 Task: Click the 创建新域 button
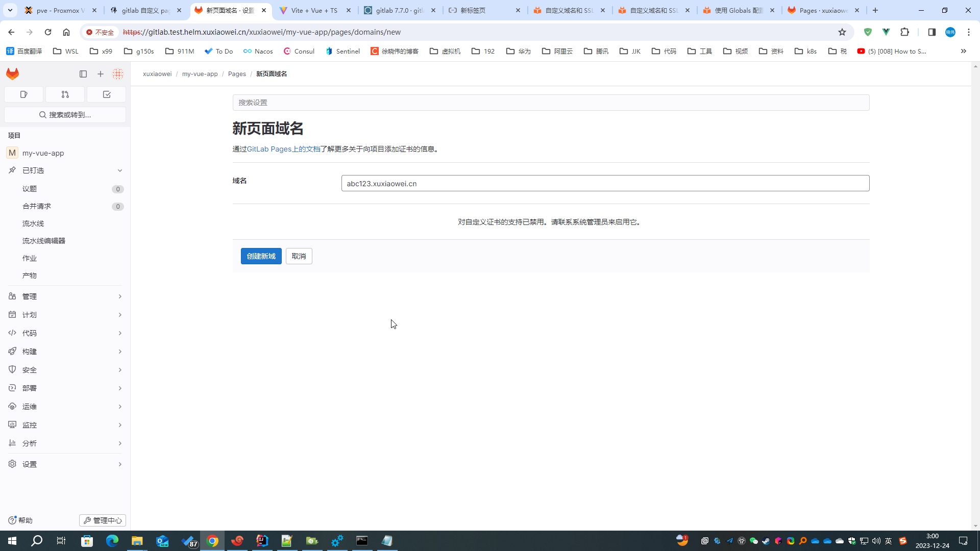[261, 256]
